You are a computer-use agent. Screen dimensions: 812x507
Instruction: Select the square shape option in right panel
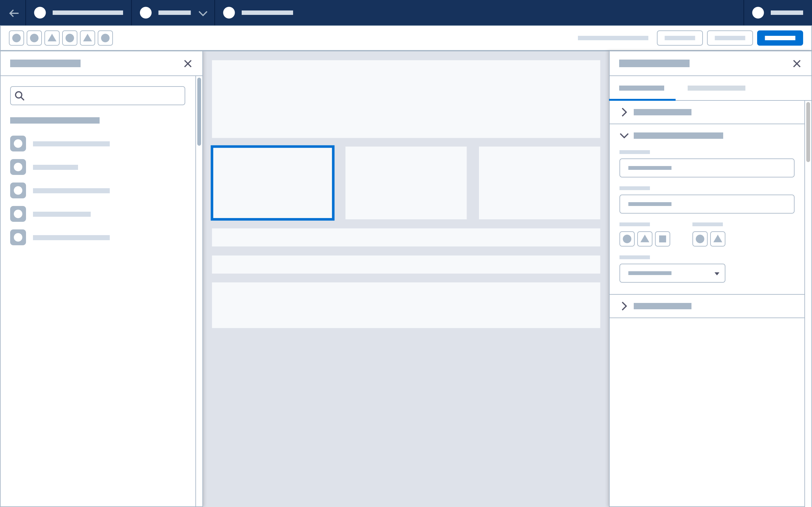coord(663,239)
